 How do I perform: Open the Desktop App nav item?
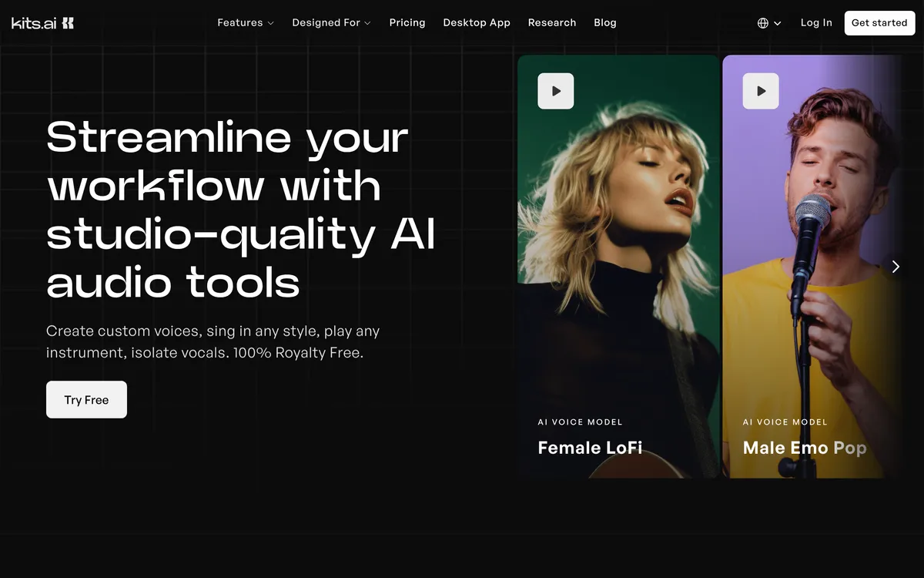477,23
